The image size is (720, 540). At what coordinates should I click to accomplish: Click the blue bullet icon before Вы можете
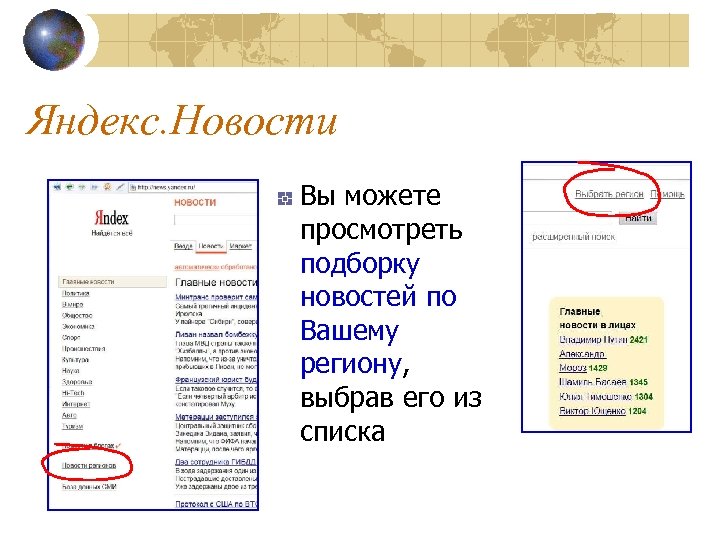coord(285,199)
